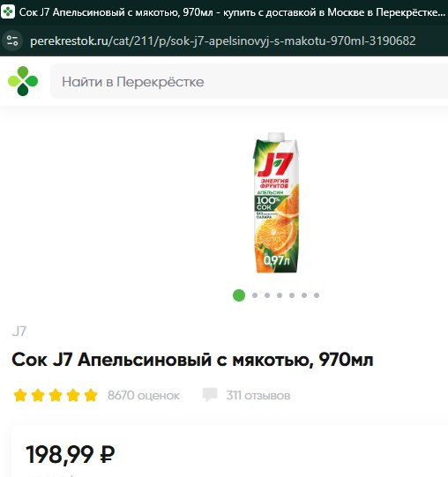
Task: Select the first green carousel dot
Action: 239,295
